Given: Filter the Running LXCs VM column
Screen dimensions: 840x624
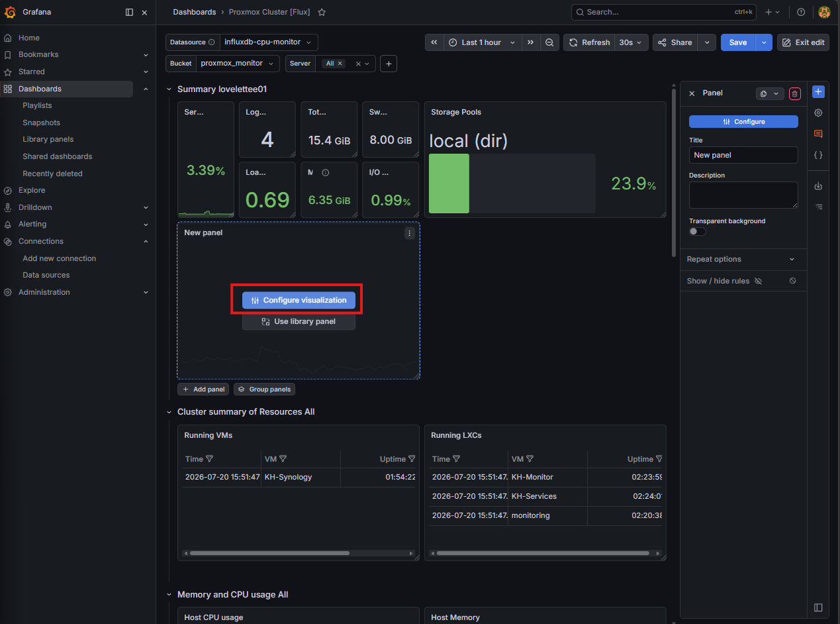Looking at the screenshot, I should click(x=530, y=459).
